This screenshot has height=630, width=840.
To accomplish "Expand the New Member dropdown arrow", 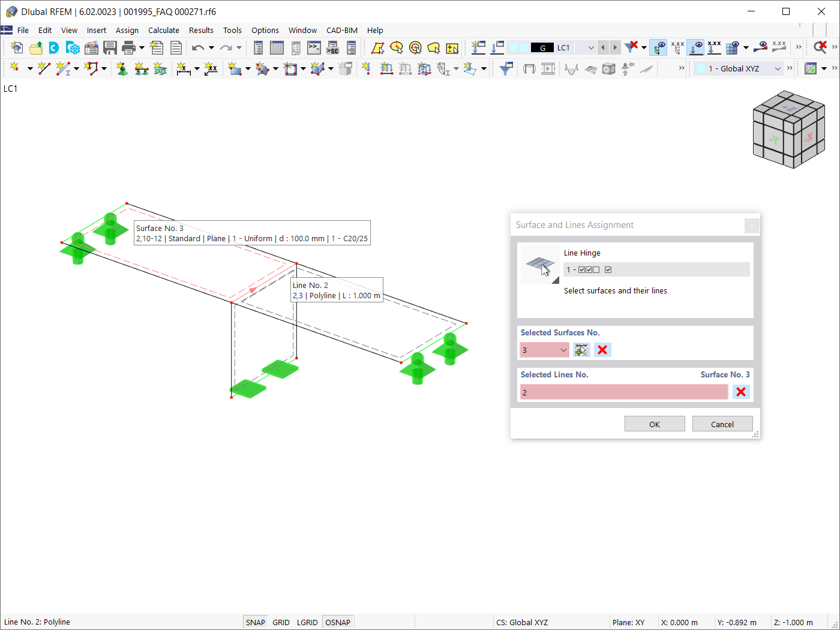I will (76, 68).
